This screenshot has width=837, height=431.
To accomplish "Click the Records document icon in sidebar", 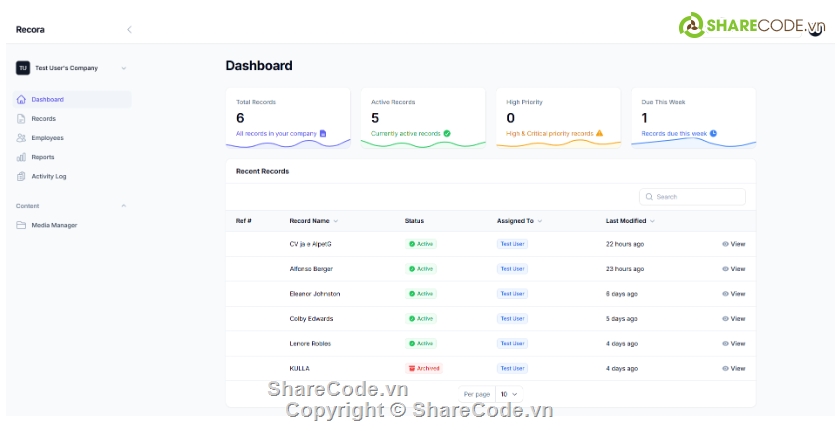I will click(x=21, y=119).
